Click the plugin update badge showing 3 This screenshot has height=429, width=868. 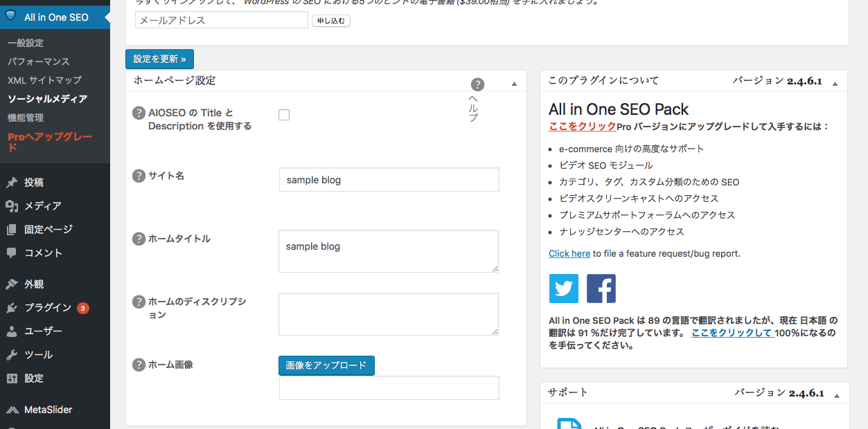[83, 309]
